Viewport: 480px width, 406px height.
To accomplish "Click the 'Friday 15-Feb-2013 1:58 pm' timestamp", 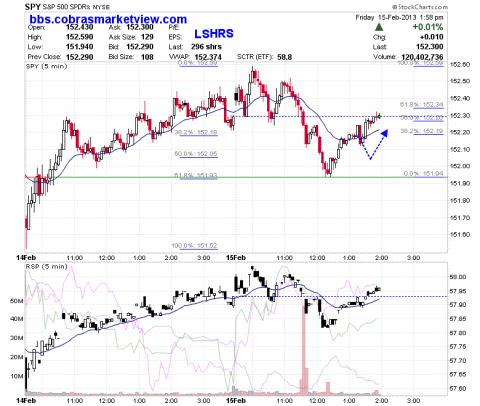I will click(399, 17).
